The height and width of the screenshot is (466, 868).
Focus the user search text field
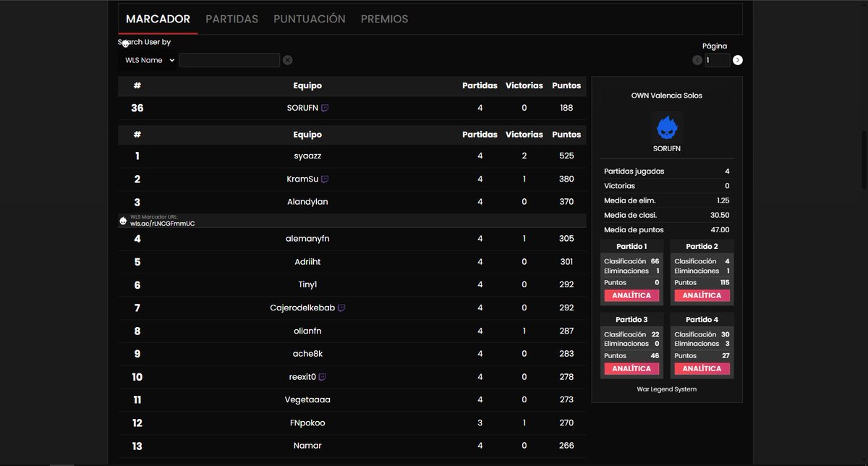click(x=229, y=60)
